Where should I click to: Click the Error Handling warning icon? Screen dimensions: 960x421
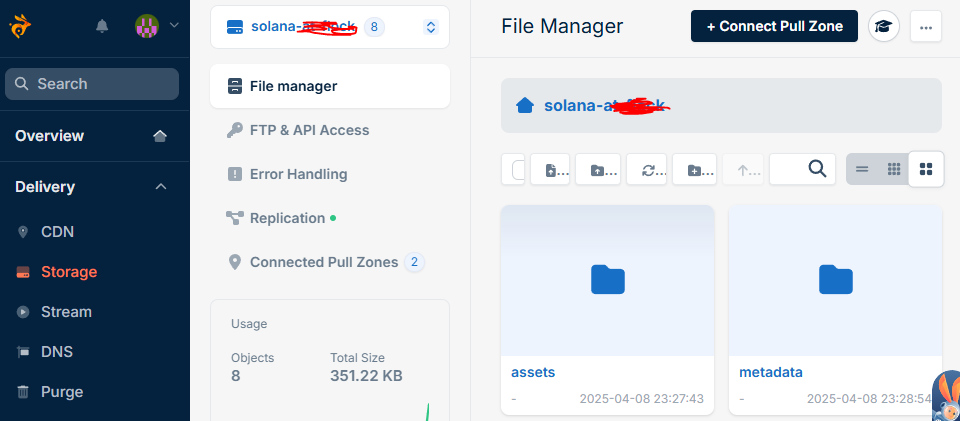pos(234,174)
